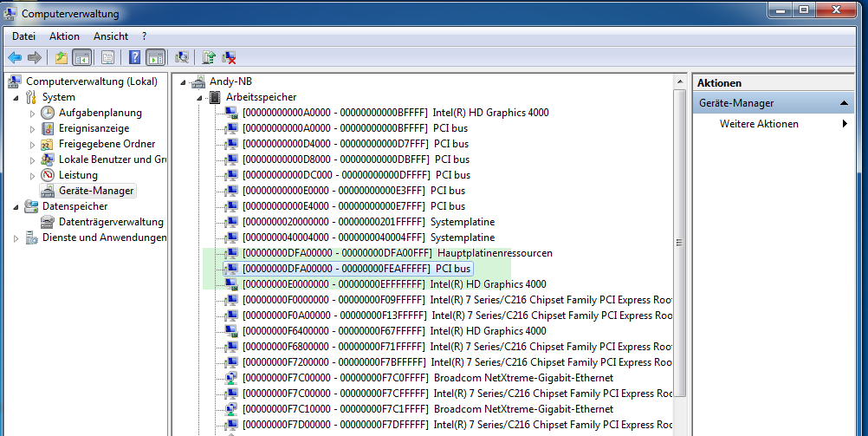Click network adapter icon at F7C00000 Broadcom row

pos(230,378)
